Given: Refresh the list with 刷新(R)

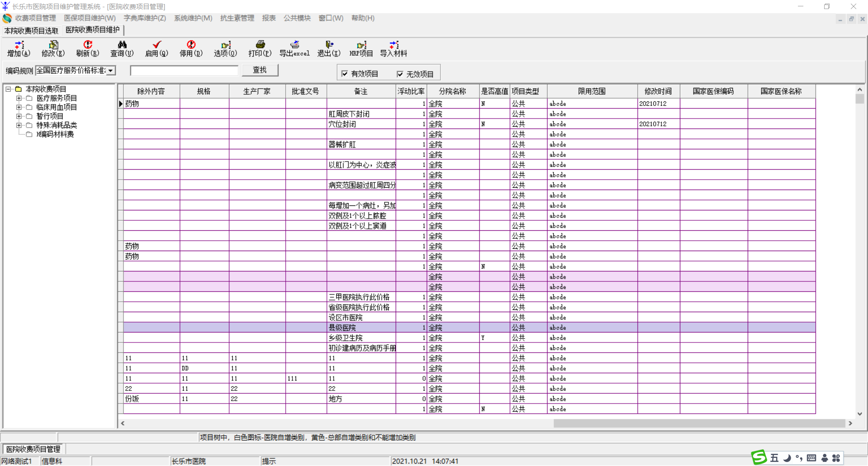Looking at the screenshot, I should (x=88, y=45).
